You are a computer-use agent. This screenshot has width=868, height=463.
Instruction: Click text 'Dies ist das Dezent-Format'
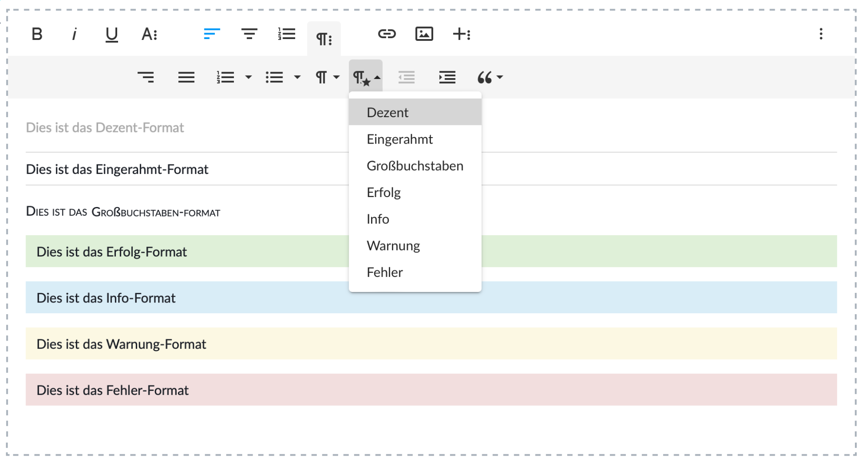click(x=105, y=128)
